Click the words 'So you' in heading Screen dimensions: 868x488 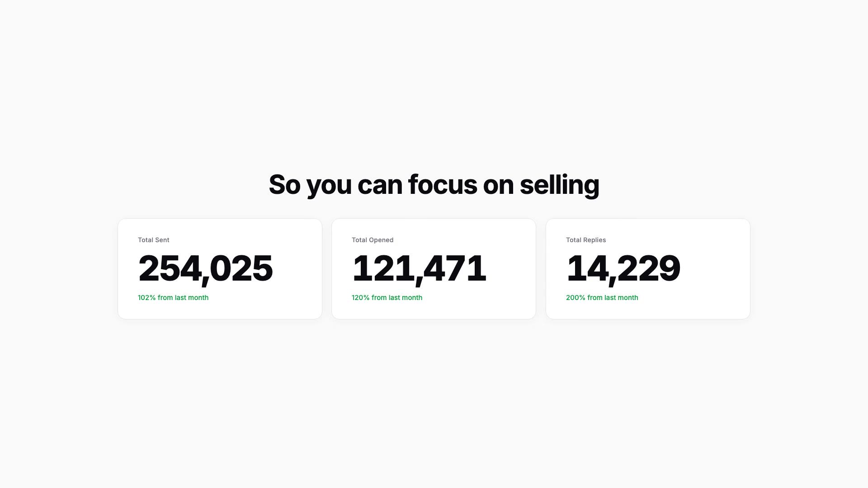pos(310,185)
